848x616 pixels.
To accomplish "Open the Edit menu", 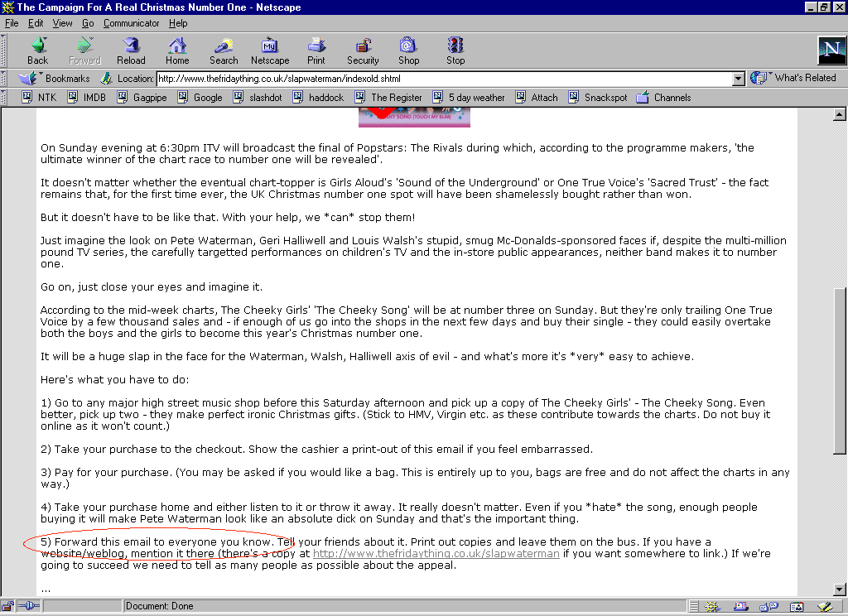I will tap(36, 23).
